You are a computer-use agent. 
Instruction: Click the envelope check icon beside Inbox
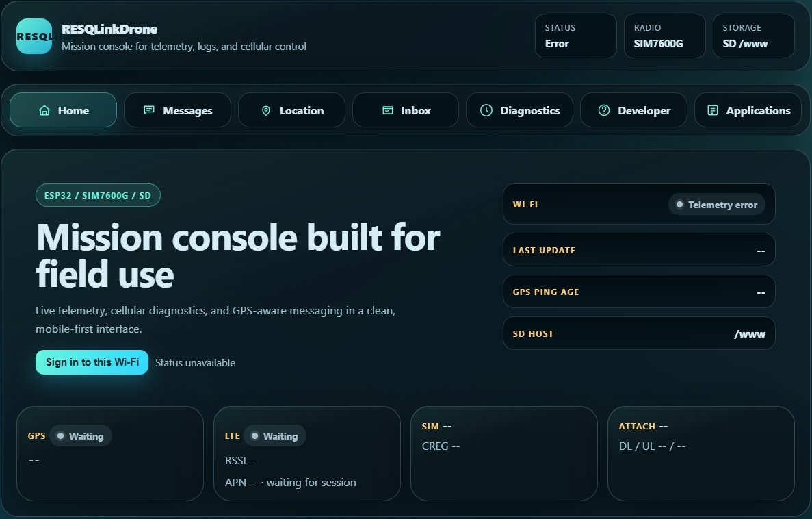pos(387,110)
